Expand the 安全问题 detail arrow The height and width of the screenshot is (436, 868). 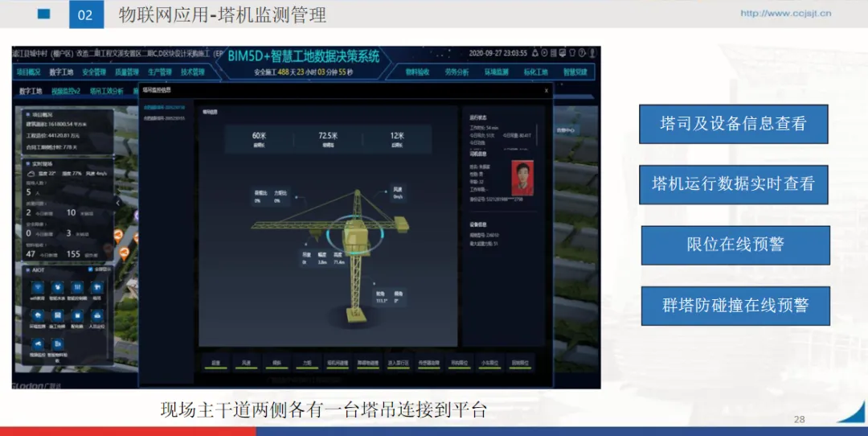(x=45, y=224)
